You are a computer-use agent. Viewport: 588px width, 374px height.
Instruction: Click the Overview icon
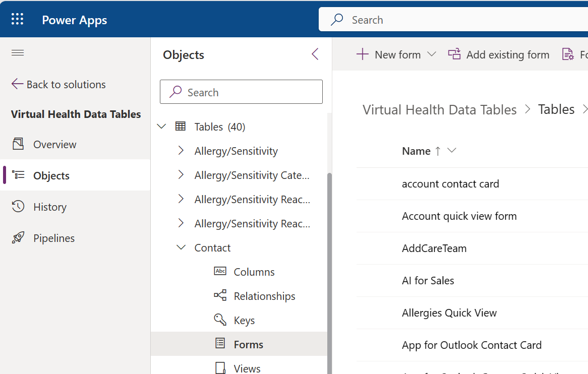pyautogui.click(x=18, y=144)
